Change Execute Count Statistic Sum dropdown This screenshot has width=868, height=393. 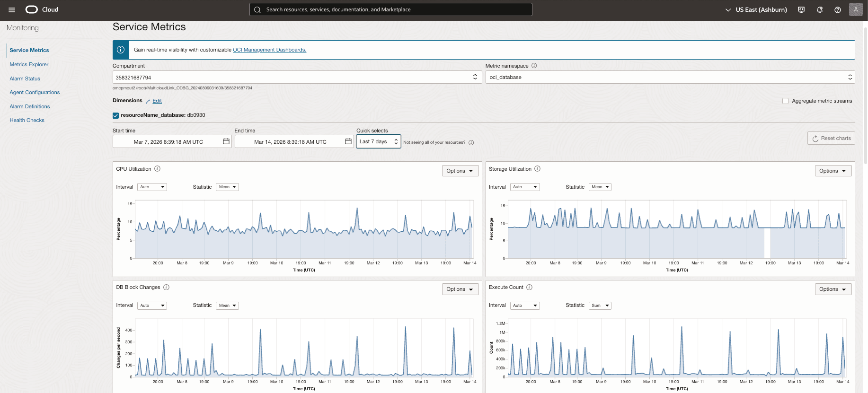601,306
